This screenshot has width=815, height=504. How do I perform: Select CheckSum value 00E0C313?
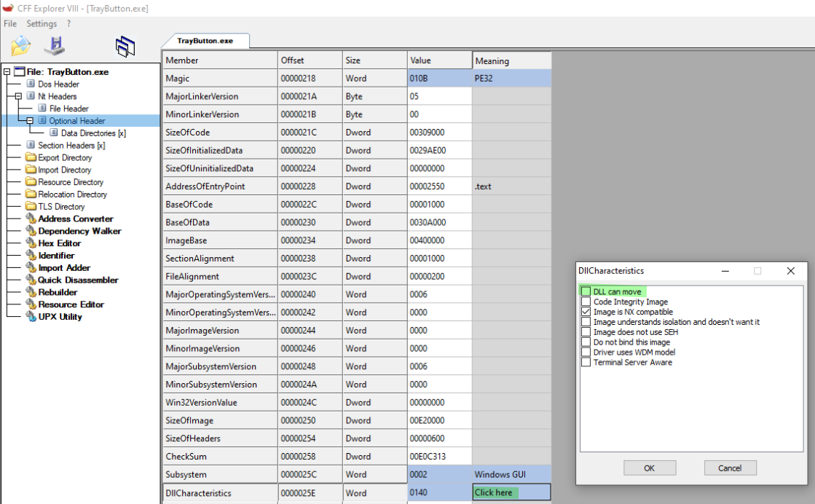point(440,457)
